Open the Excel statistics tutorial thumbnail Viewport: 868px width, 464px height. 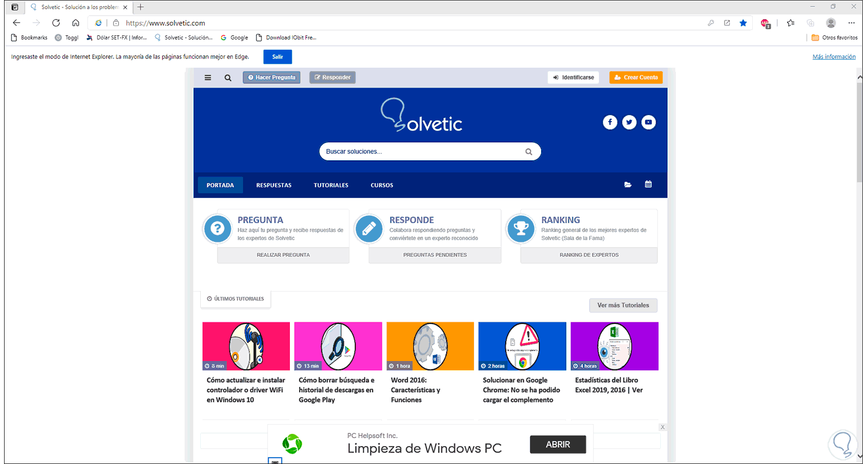coord(615,346)
